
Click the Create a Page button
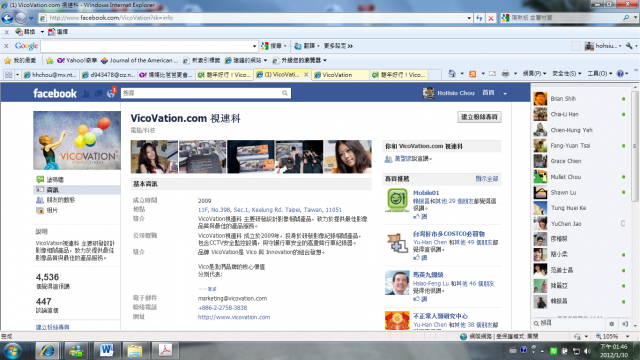tap(479, 117)
